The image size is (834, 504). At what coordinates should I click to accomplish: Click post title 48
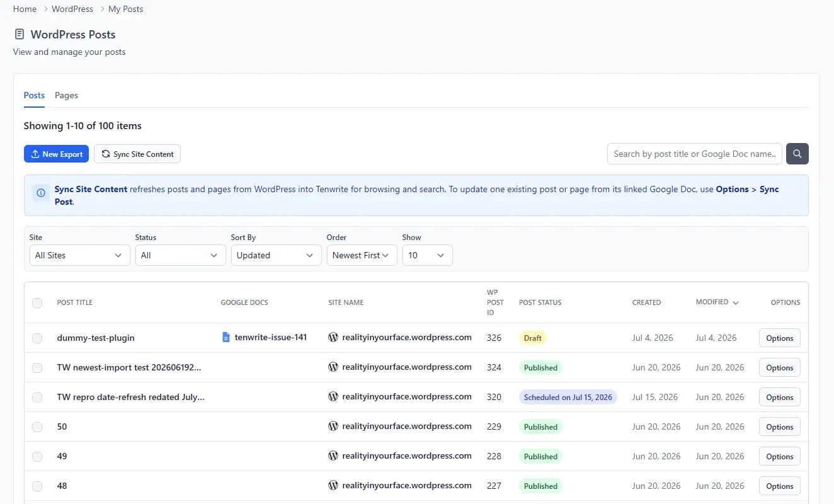[x=62, y=486]
